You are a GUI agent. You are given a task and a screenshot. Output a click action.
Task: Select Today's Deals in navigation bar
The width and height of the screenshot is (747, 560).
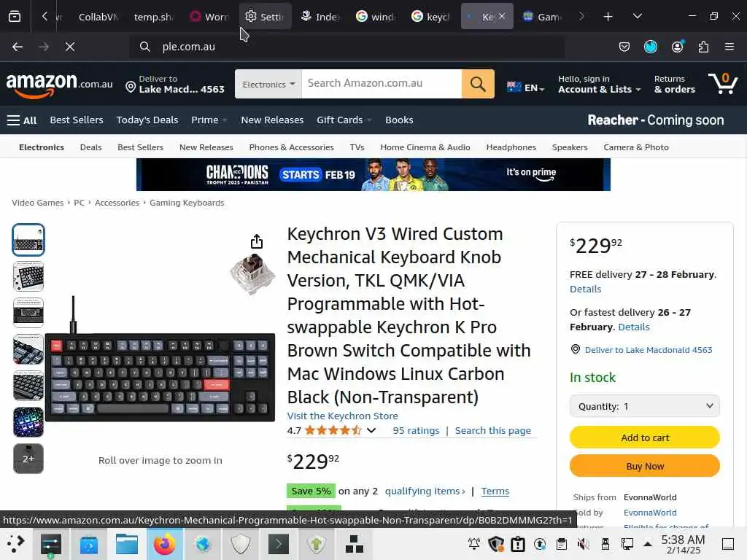pyautogui.click(x=147, y=120)
